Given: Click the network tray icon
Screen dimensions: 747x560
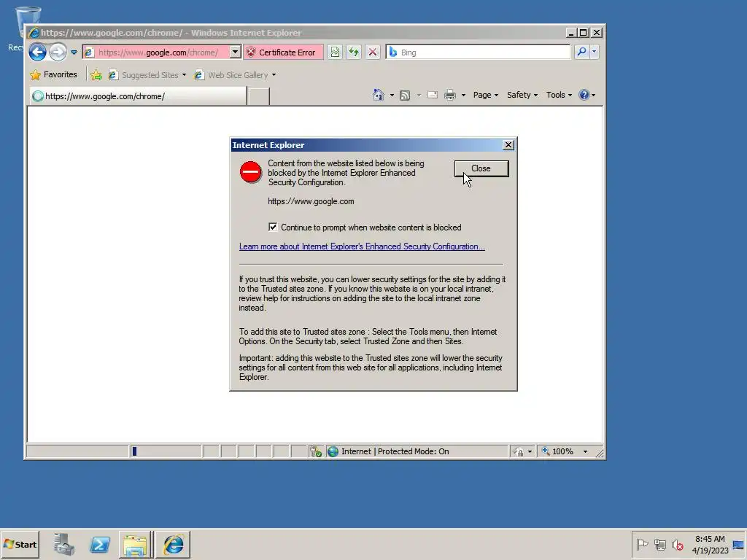Looking at the screenshot, I should (659, 544).
